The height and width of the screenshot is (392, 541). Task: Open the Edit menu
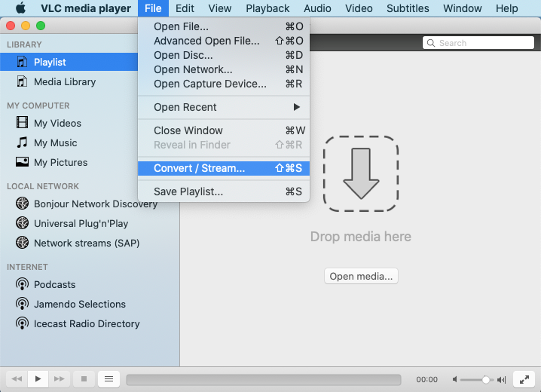click(x=185, y=8)
